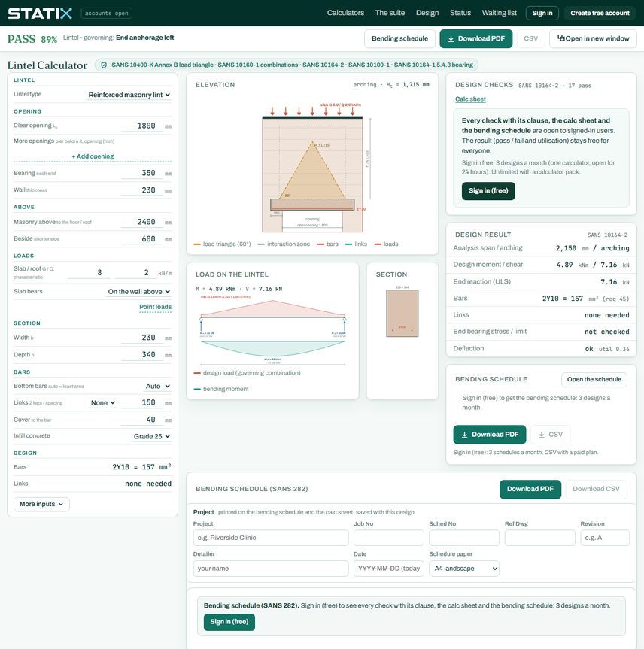
Task: Click Create free account
Action: click(x=600, y=14)
